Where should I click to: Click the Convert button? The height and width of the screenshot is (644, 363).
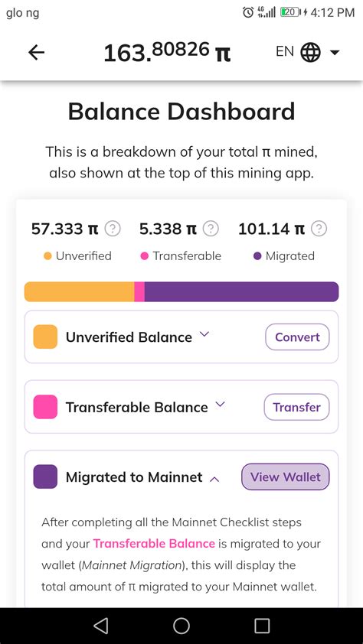pyautogui.click(x=297, y=337)
